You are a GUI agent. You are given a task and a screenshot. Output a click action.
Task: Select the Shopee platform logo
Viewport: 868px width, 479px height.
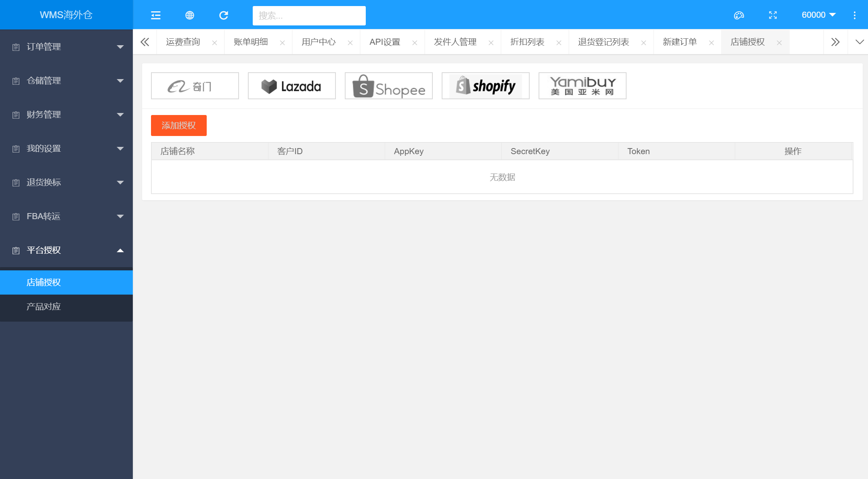pos(388,86)
